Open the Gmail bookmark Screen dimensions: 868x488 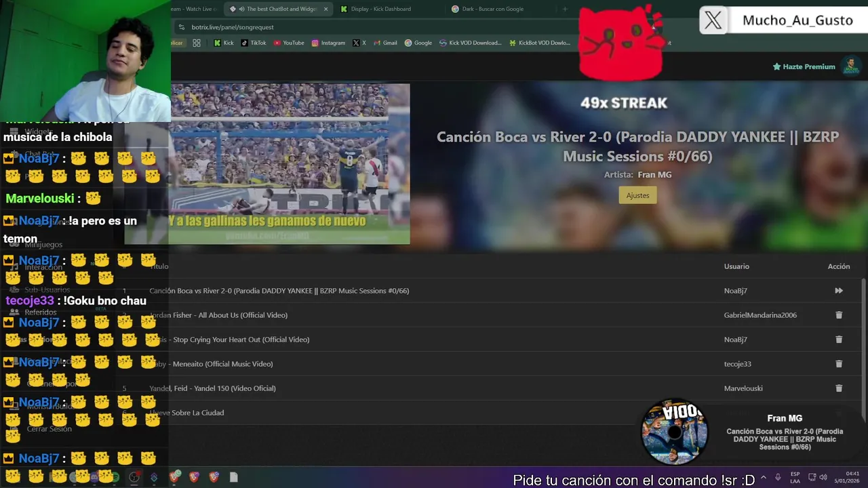(x=385, y=43)
